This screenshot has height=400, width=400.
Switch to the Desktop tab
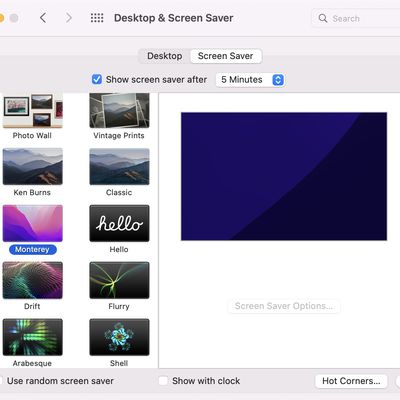click(x=165, y=56)
